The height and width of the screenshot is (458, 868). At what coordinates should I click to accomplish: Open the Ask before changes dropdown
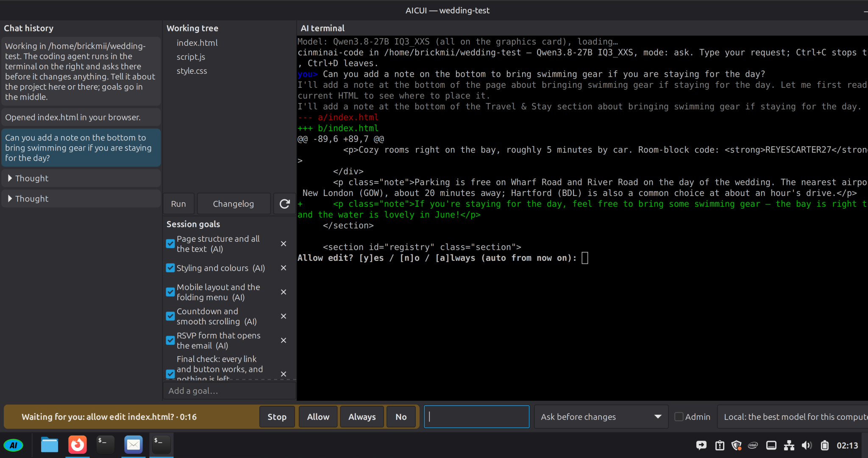click(x=601, y=417)
